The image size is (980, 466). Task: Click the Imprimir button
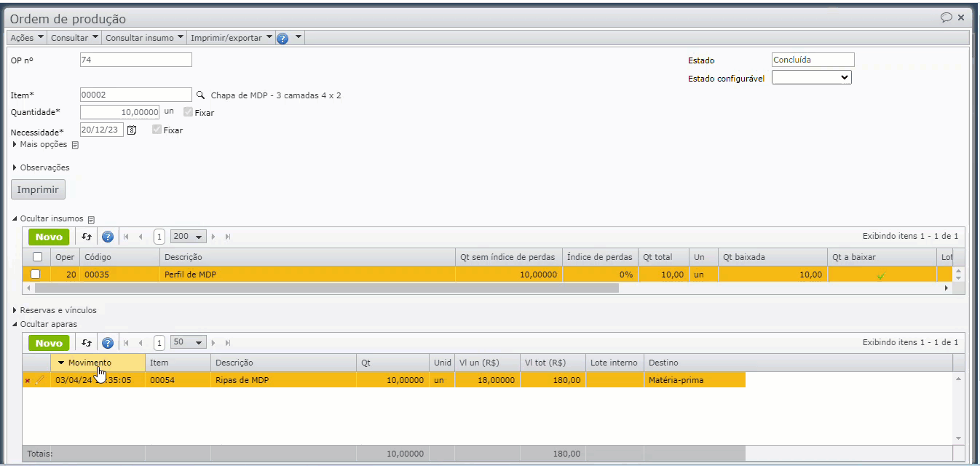tap(38, 189)
